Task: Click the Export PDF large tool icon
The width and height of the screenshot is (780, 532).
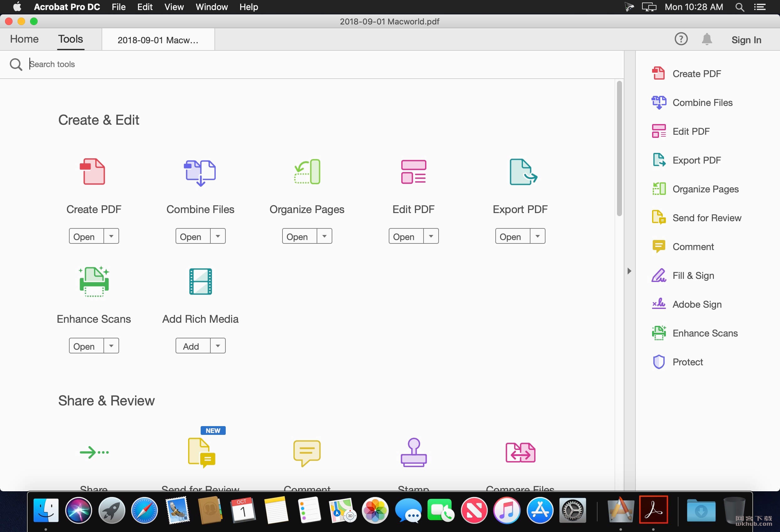Action: pos(523,172)
